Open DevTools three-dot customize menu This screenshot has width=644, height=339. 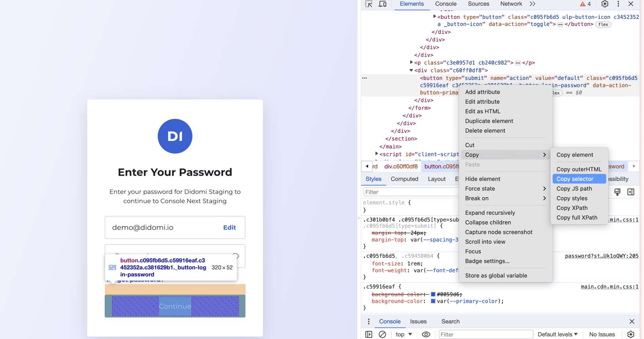pos(618,4)
